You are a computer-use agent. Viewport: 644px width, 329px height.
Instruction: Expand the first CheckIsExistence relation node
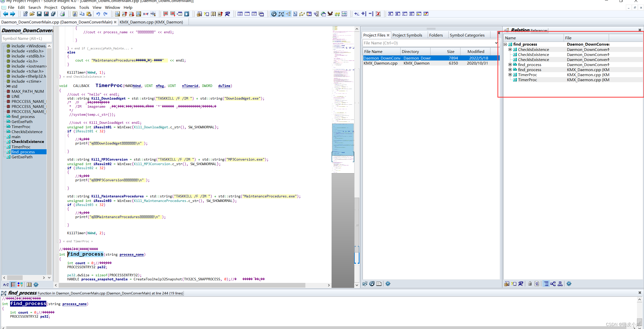(x=510, y=49)
